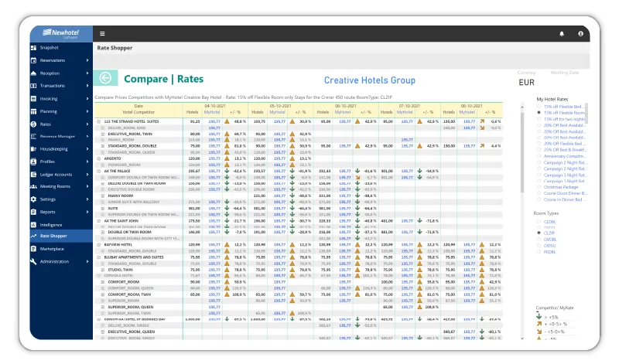This screenshot has height=364, width=619.
Task: Click the Snapshot sidebar icon
Action: (x=34, y=47)
